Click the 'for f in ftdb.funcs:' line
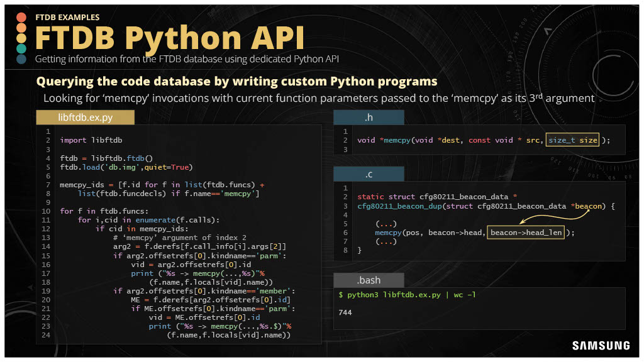The width and height of the screenshot is (644, 362). pos(104,211)
